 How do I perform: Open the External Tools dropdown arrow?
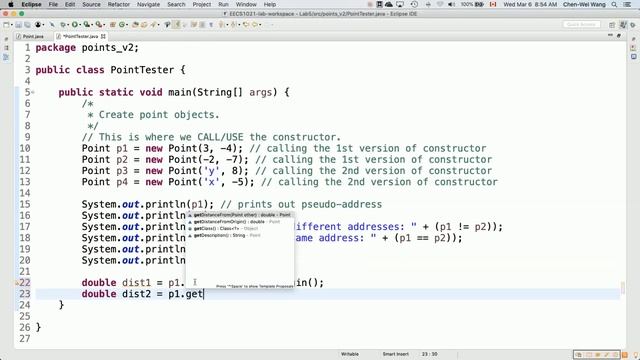(x=104, y=25)
